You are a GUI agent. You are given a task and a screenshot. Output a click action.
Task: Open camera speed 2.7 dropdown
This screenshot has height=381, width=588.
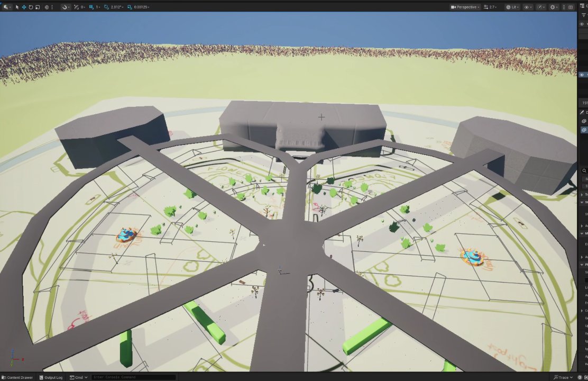pos(490,7)
